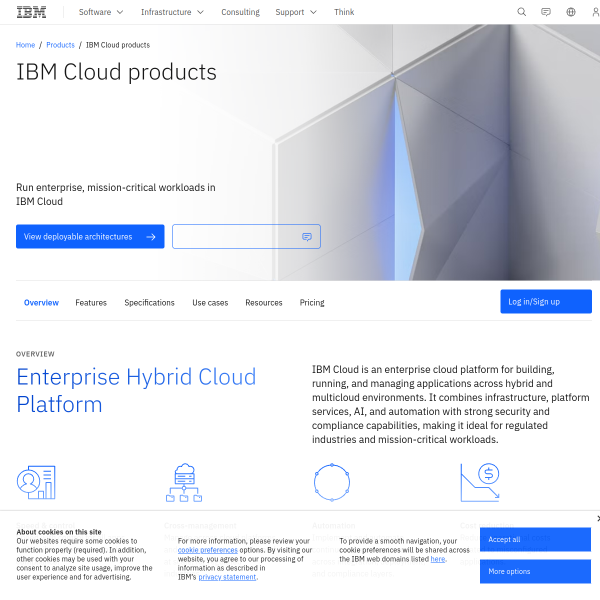
Task: Click the empty outlined chat button
Action: [246, 236]
